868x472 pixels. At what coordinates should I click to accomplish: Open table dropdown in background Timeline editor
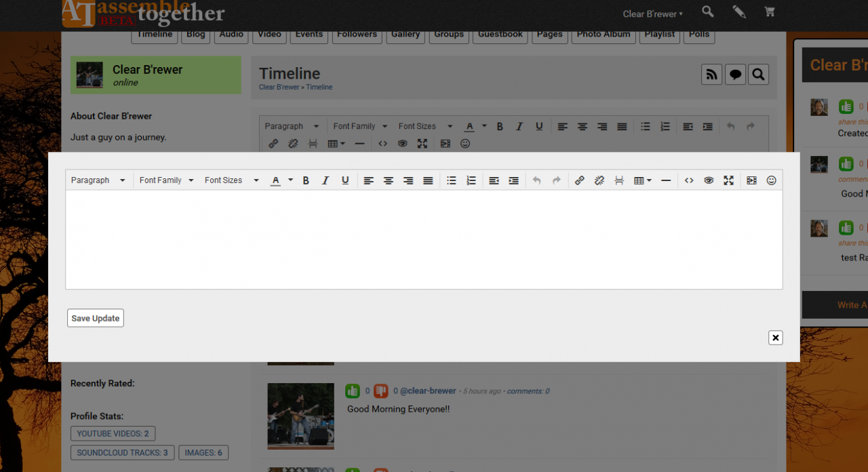[x=336, y=144]
